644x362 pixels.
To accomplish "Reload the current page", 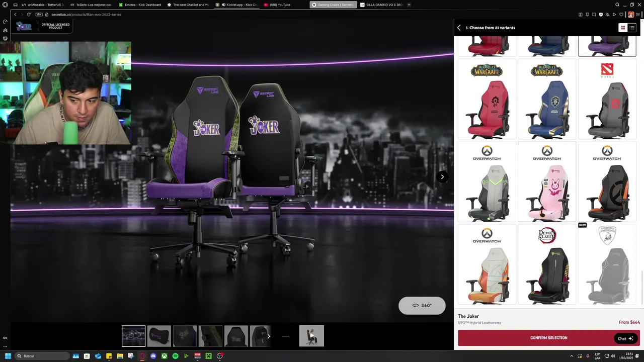I will tap(29, 15).
